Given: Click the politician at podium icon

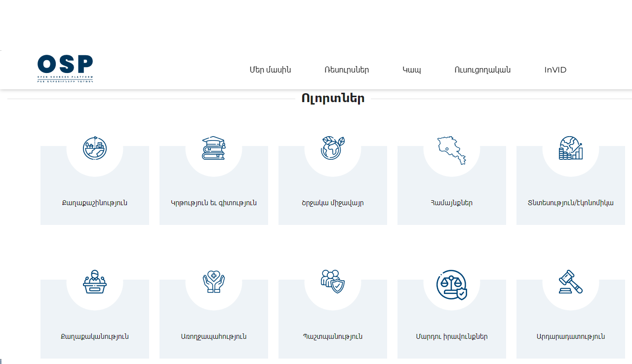Looking at the screenshot, I should pyautogui.click(x=95, y=282).
